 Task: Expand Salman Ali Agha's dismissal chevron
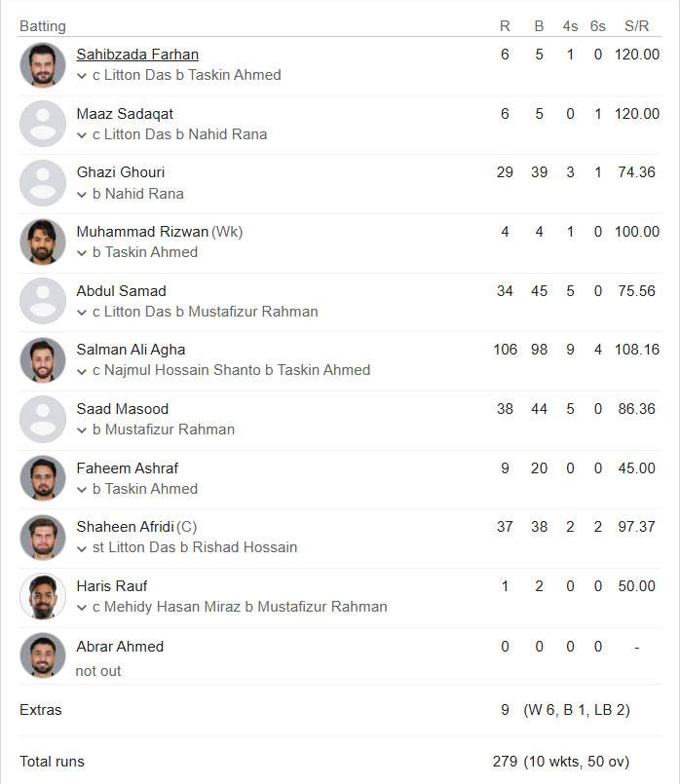click(x=82, y=371)
